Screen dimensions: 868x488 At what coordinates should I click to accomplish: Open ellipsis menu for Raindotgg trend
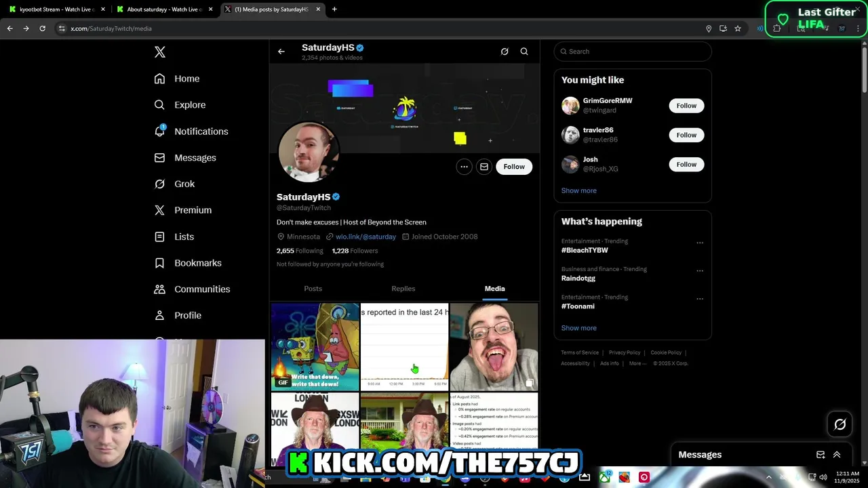pyautogui.click(x=700, y=270)
